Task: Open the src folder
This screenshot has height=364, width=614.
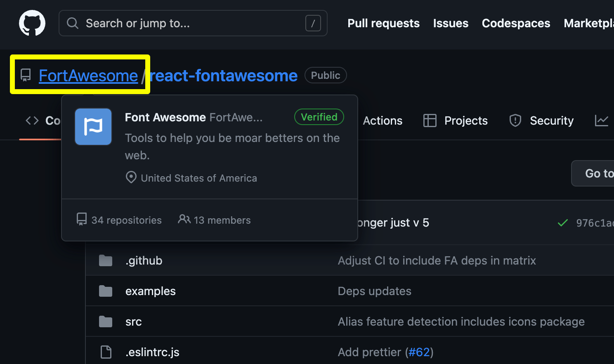Action: coord(134,321)
